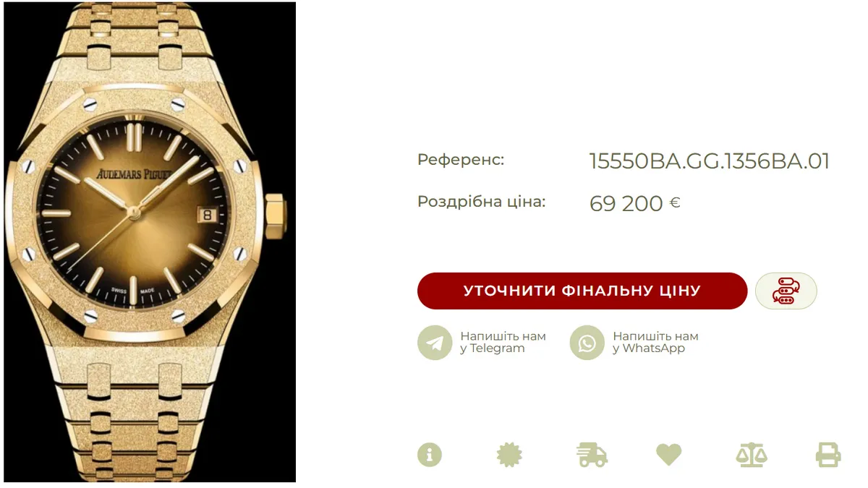
Task: Select the reference number 15550BA.GG.1356BA.01
Action: pyautogui.click(x=710, y=161)
